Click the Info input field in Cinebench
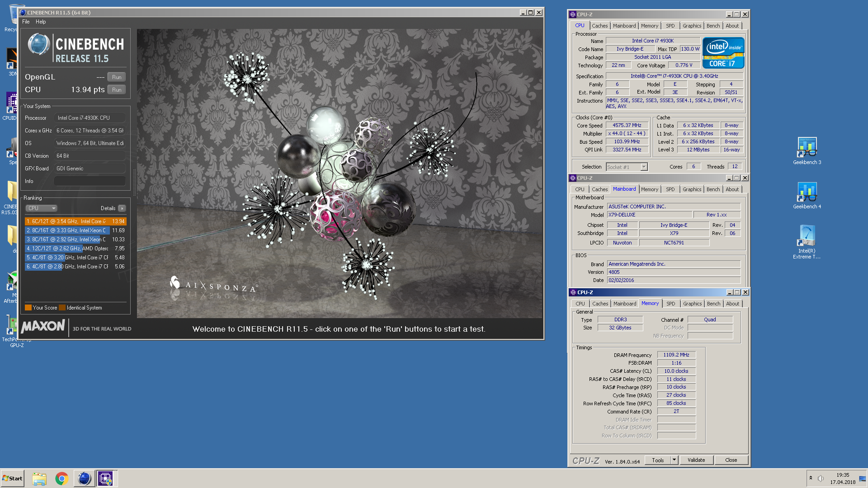Viewport: 868px width, 488px height. pos(90,181)
